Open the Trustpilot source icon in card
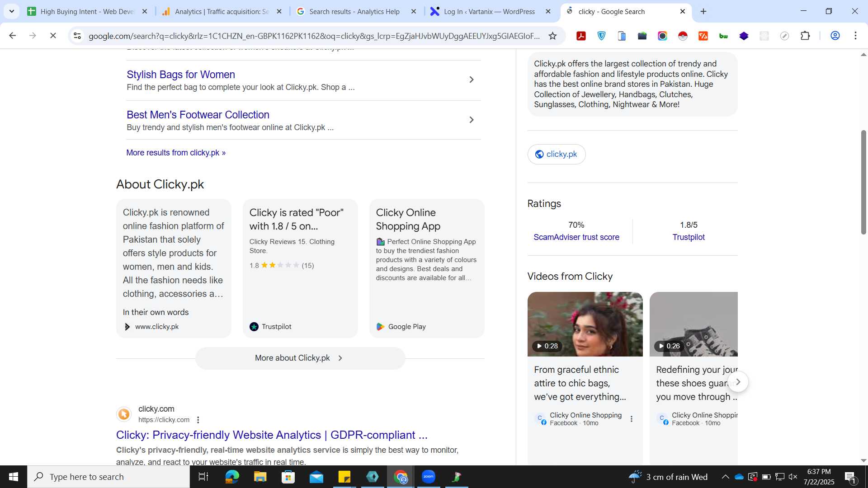The height and width of the screenshot is (488, 868). 254,327
